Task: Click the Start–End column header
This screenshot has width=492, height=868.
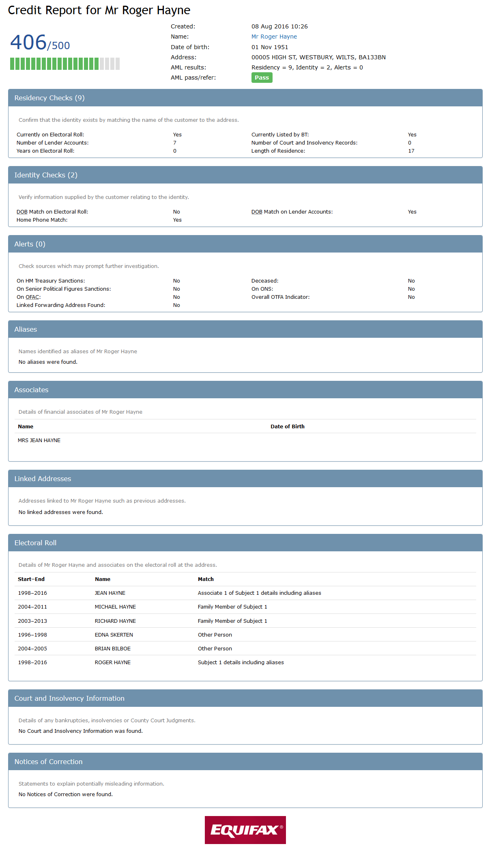Action: (31, 579)
